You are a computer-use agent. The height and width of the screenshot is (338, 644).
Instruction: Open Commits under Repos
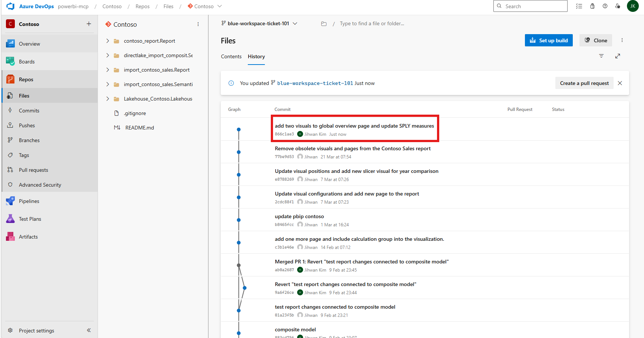click(x=50, y=111)
